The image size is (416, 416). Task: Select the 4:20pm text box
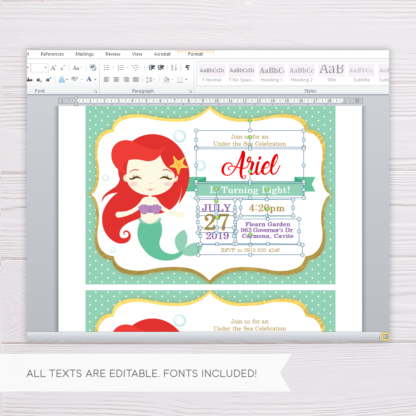[266, 208]
